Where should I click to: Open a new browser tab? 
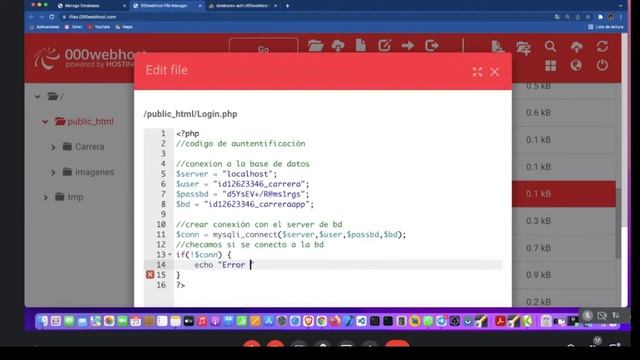[x=287, y=6]
